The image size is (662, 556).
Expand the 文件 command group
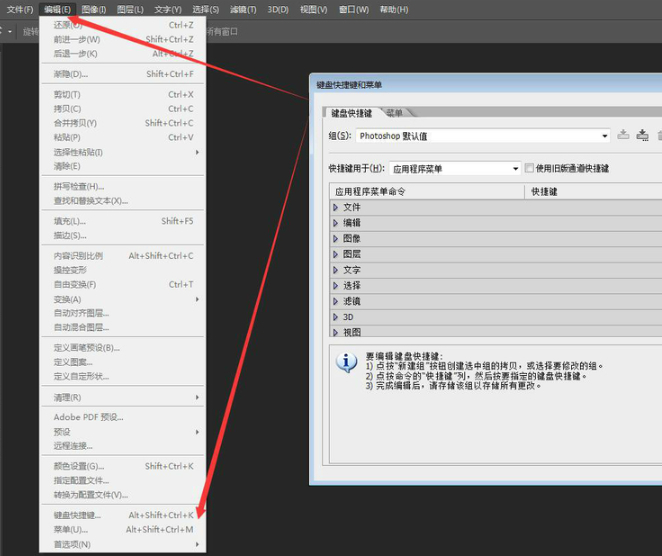pos(336,207)
